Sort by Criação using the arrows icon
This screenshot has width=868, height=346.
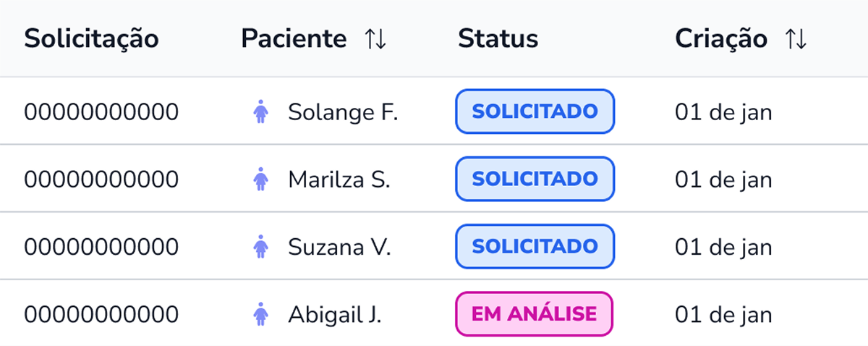(x=795, y=39)
